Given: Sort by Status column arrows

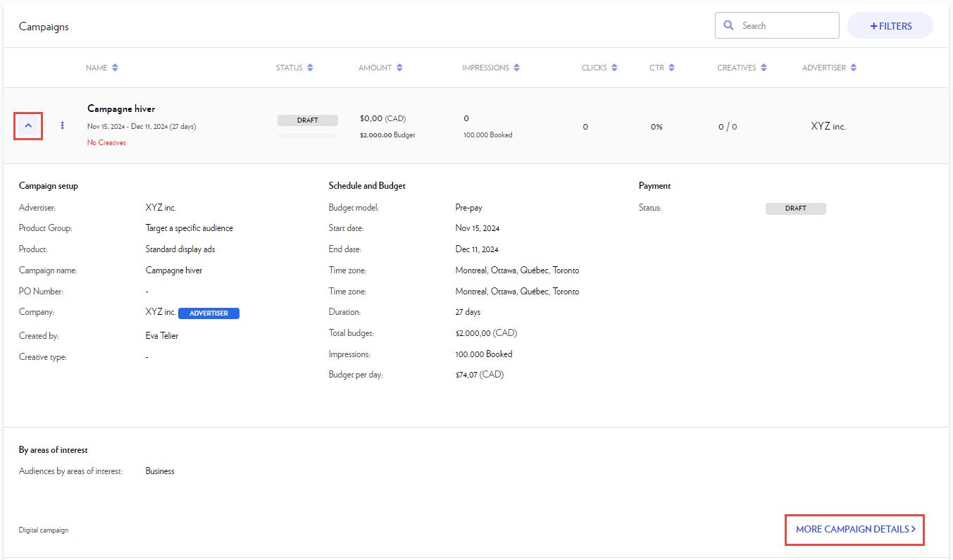Looking at the screenshot, I should pos(311,68).
